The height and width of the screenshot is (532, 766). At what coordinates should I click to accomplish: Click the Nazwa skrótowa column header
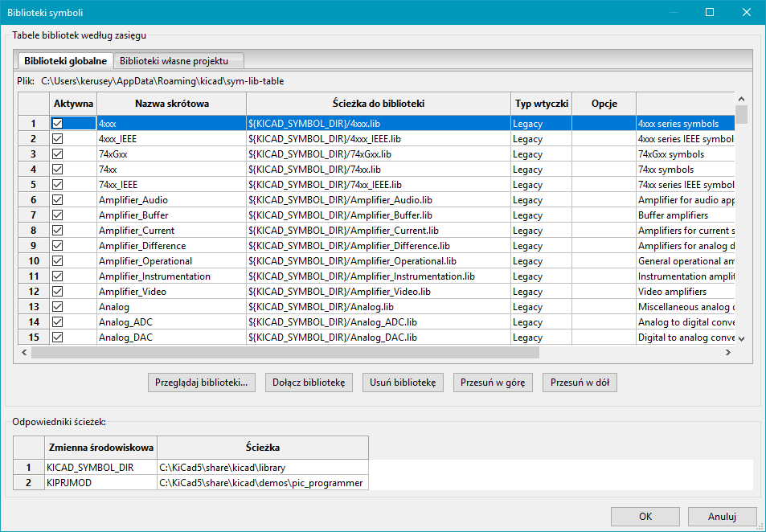tap(171, 104)
